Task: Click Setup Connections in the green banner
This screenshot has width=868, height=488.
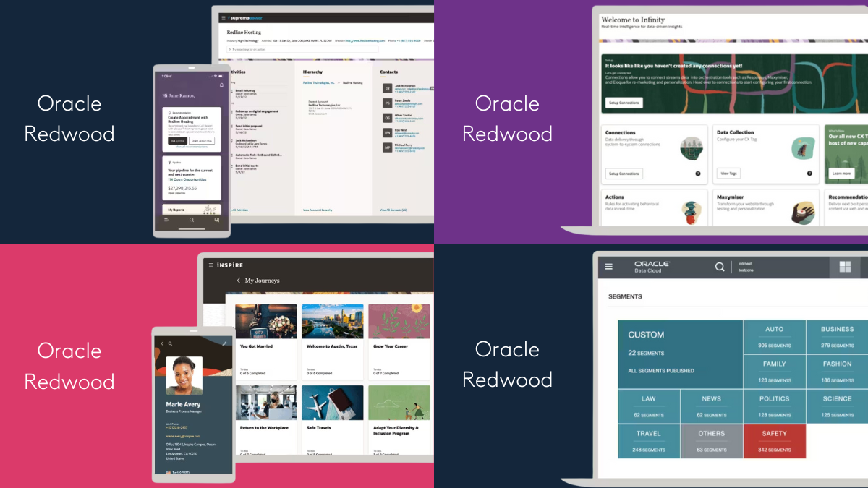Action: [x=624, y=103]
